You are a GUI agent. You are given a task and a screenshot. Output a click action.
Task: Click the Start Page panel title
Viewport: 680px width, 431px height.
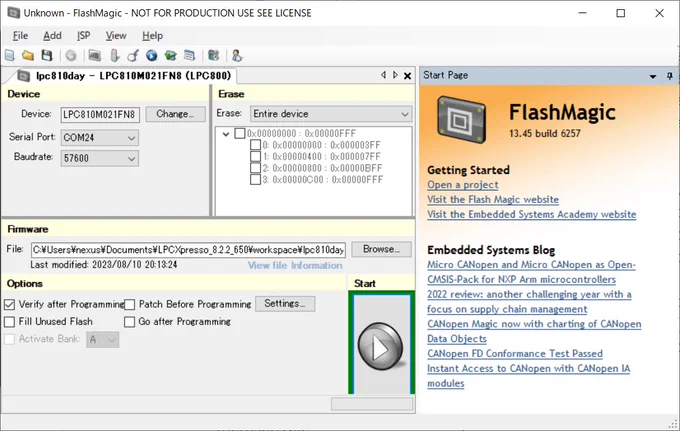coord(445,75)
